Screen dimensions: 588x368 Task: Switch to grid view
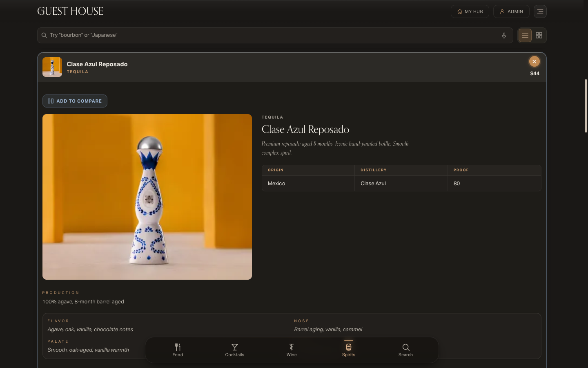click(539, 35)
